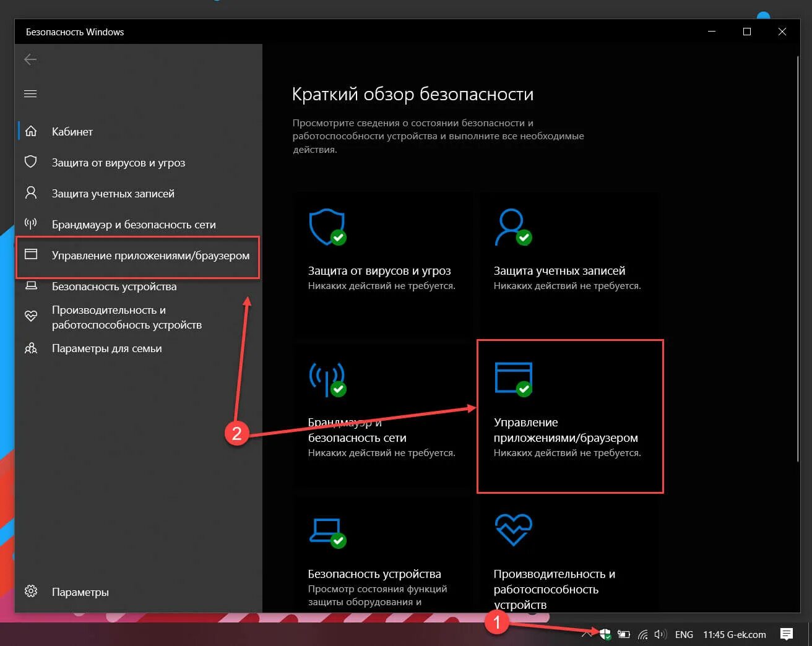The width and height of the screenshot is (812, 646).
Task: Open Параметры settings gear in sidebar
Action: click(139, 592)
